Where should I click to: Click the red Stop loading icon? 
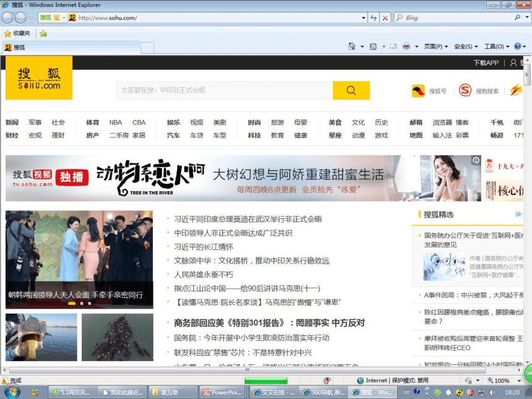[x=385, y=18]
